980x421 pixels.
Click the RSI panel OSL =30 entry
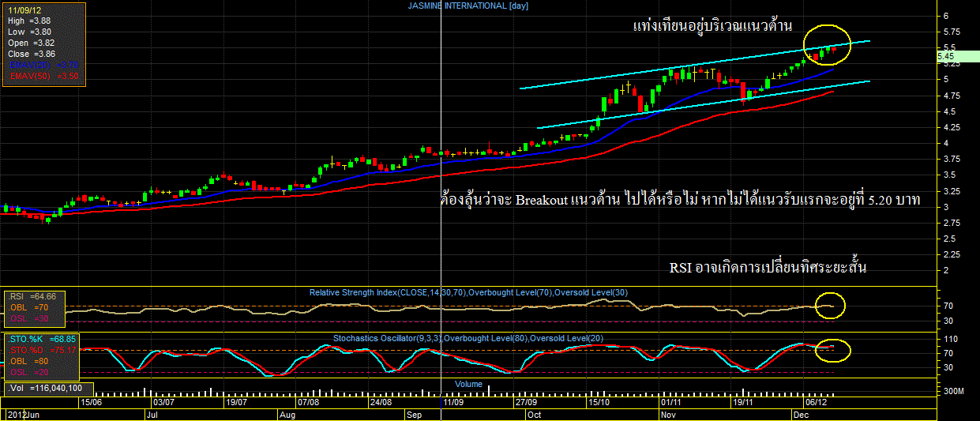click(27, 319)
